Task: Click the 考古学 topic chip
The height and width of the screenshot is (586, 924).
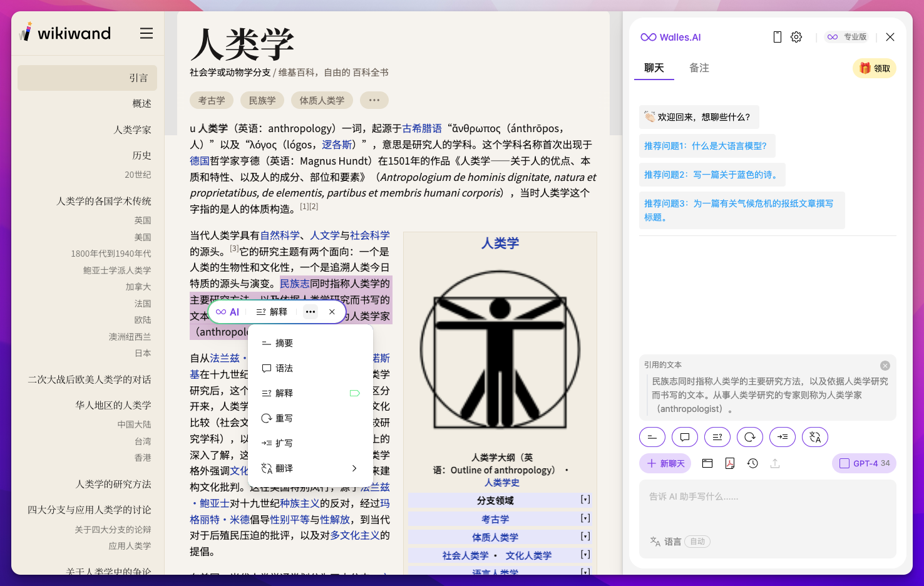Action: (212, 100)
